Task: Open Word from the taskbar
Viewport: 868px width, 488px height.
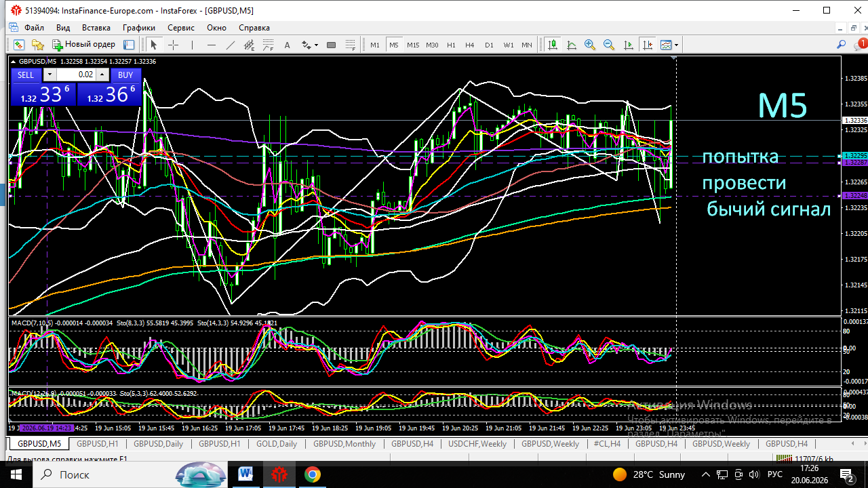Action: (x=245, y=474)
